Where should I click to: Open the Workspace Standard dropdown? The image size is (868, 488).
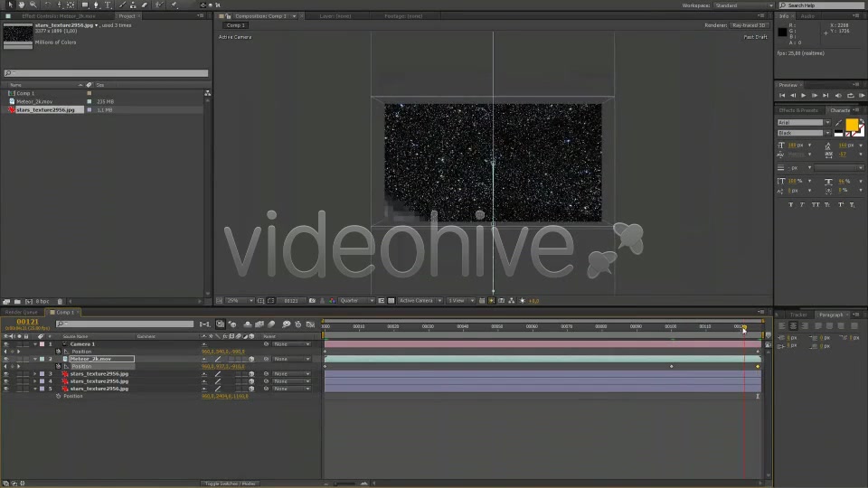pyautogui.click(x=743, y=5)
